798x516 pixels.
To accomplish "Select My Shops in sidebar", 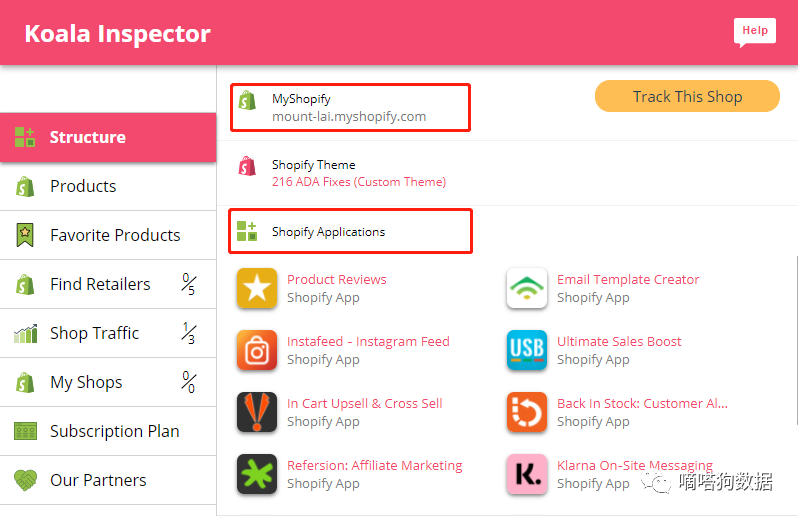I will pyautogui.click(x=108, y=382).
